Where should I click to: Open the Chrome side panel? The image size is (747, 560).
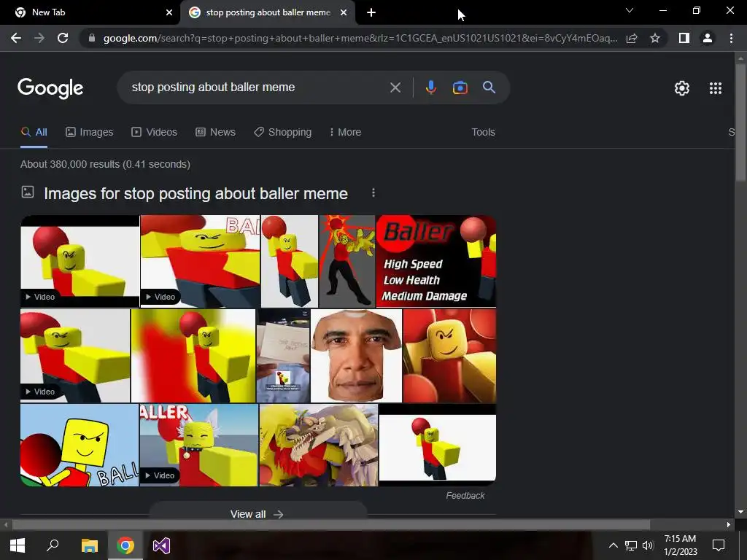[x=684, y=38]
